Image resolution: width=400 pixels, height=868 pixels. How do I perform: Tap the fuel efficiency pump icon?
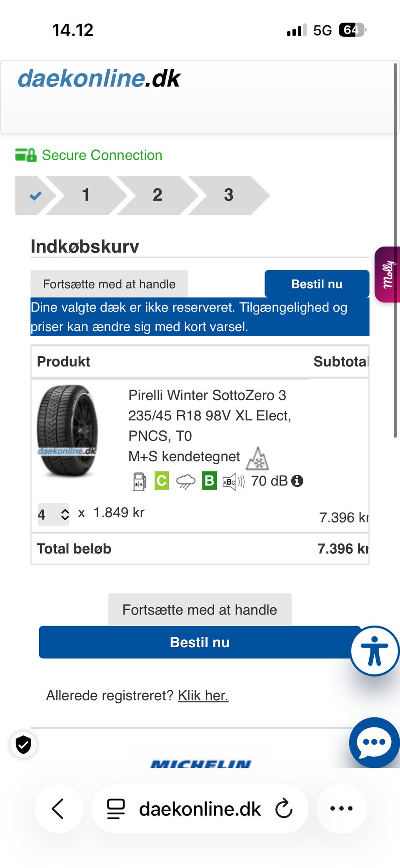pyautogui.click(x=140, y=481)
